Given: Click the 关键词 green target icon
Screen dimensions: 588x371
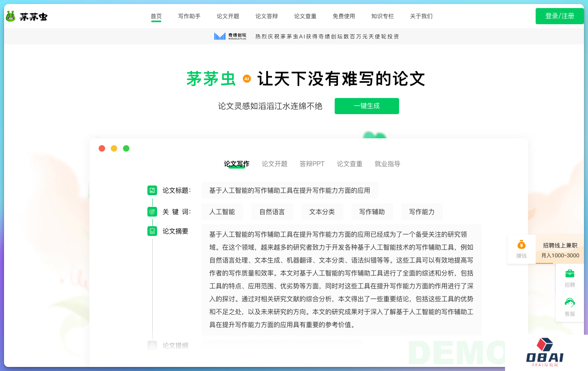Looking at the screenshot, I should tap(152, 212).
